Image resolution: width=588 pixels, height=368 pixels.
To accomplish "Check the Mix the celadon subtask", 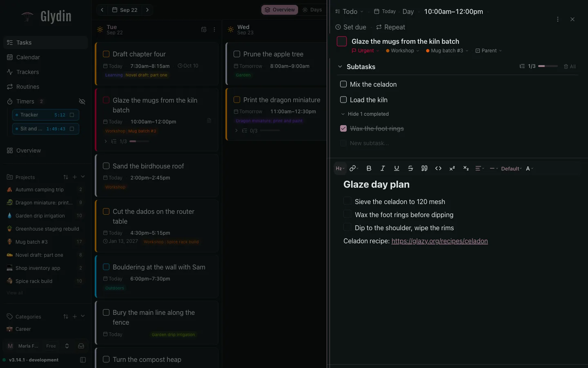I will click(343, 84).
